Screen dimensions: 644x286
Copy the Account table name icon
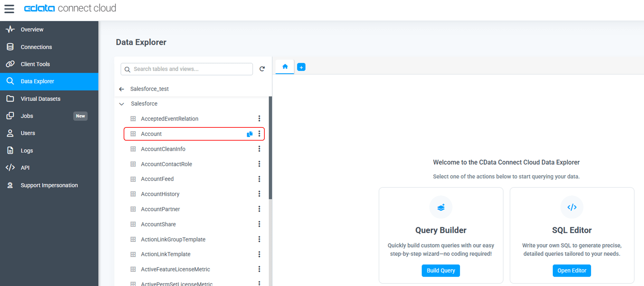point(250,134)
